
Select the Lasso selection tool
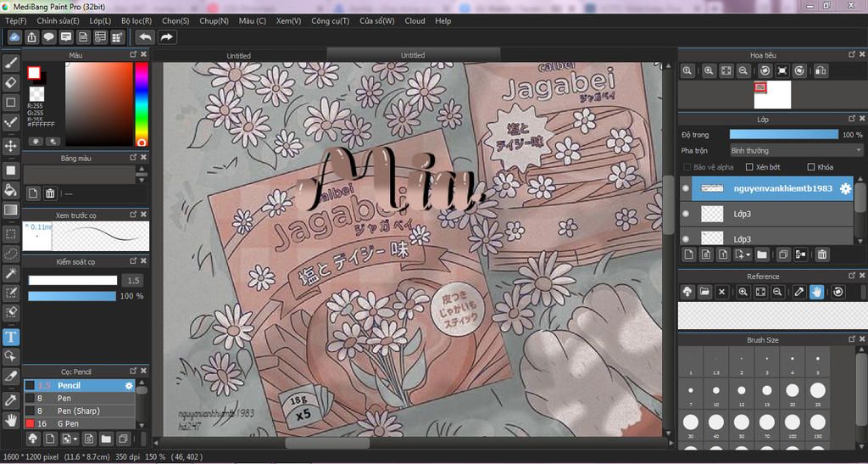pyautogui.click(x=11, y=254)
